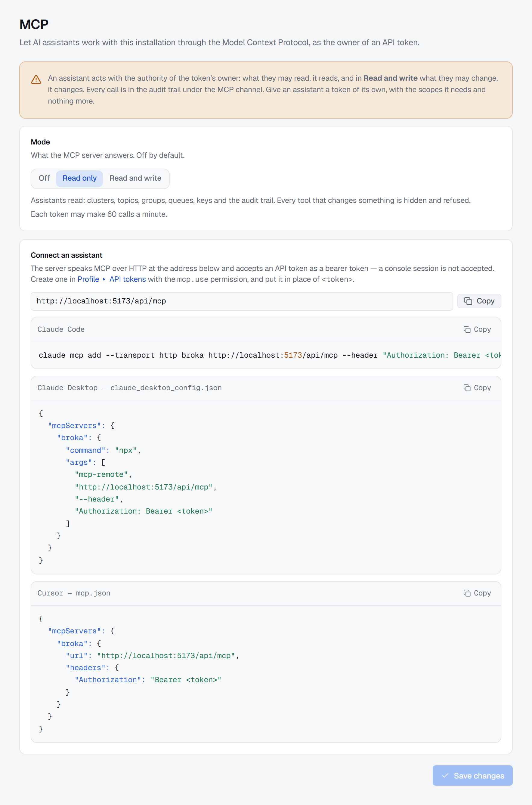The width and height of the screenshot is (532, 805).
Task: Click the "Authorization": "Bearer <token>" line
Action: 148,680
